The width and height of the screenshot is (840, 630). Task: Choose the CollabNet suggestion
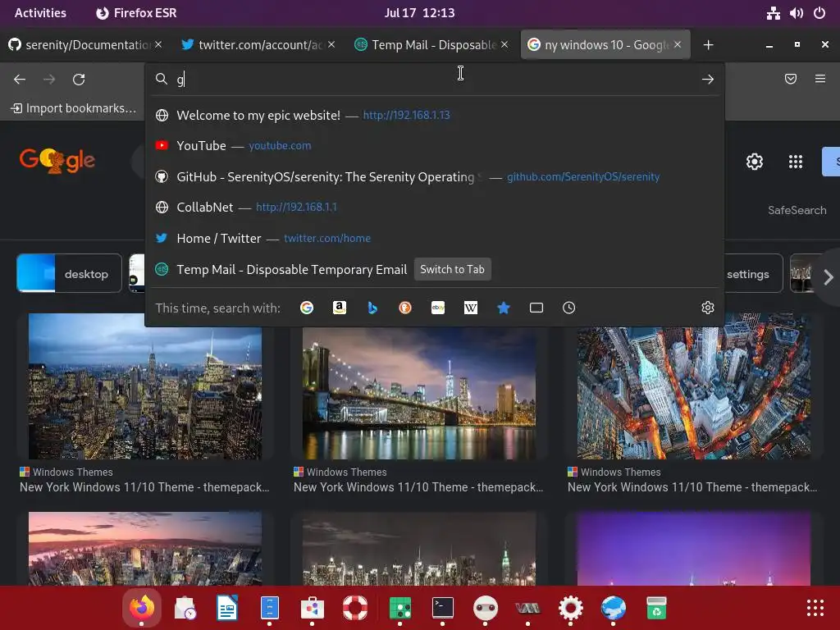(x=435, y=208)
